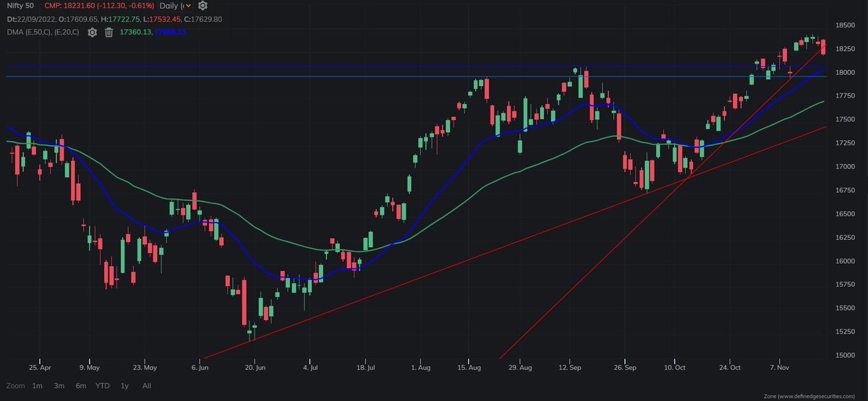Click the 1. Aug date axis label
Viewport: 868px width, 401px height.
420,367
